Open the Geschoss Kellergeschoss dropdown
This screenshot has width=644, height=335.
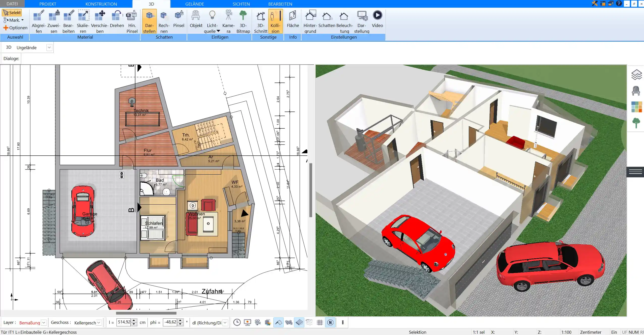point(99,323)
